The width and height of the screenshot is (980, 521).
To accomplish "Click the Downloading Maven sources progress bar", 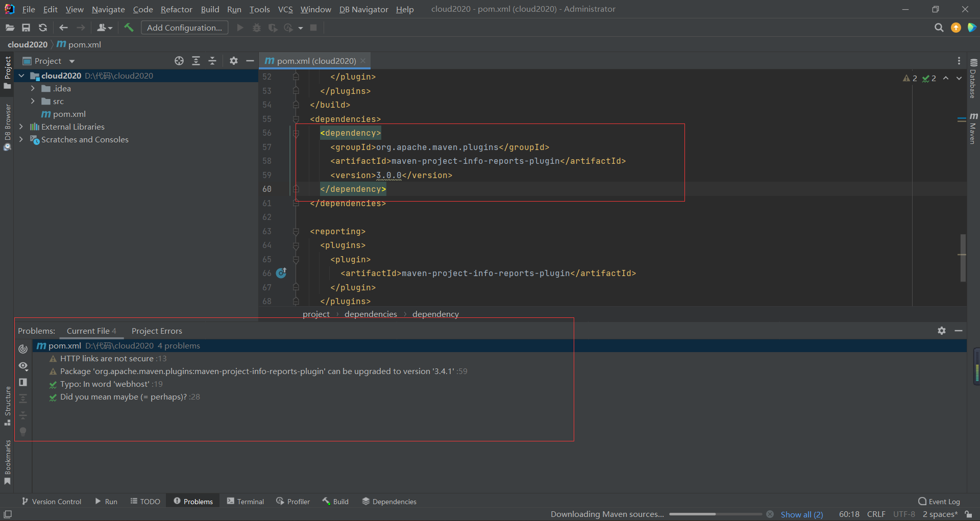I will [715, 514].
